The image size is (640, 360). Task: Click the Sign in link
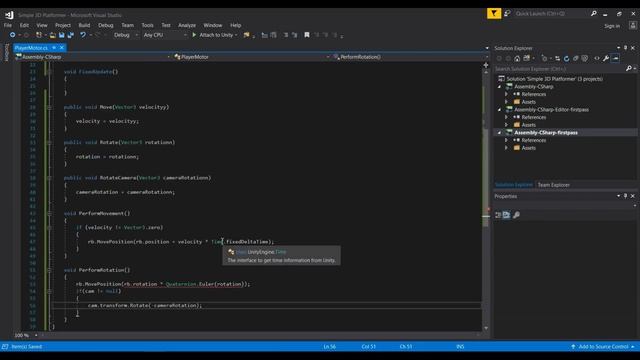[612, 26]
